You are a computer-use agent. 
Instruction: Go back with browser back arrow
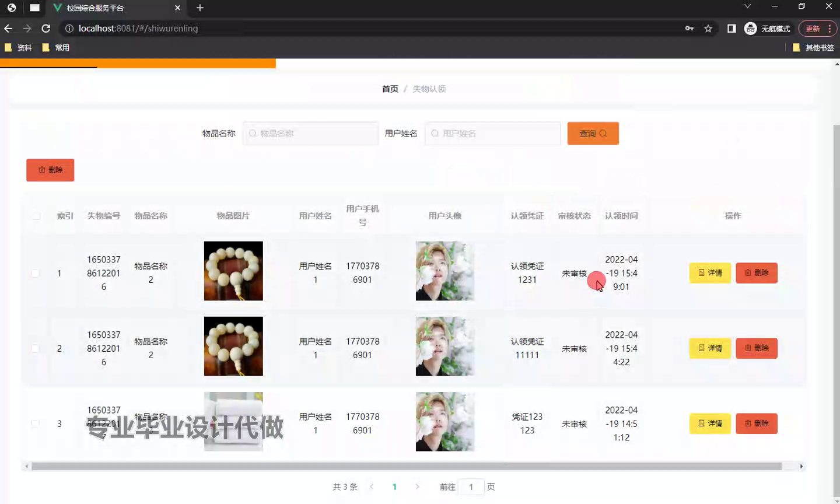(x=8, y=28)
